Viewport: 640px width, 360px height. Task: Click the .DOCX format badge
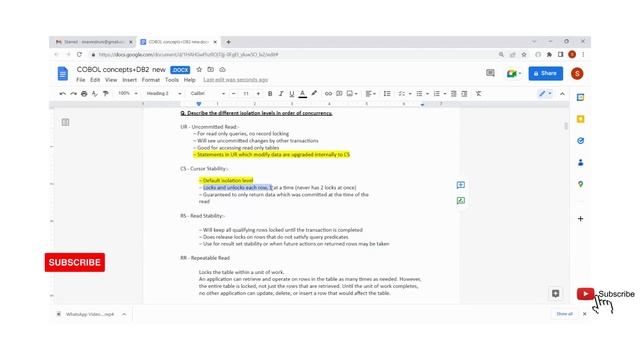pos(180,70)
